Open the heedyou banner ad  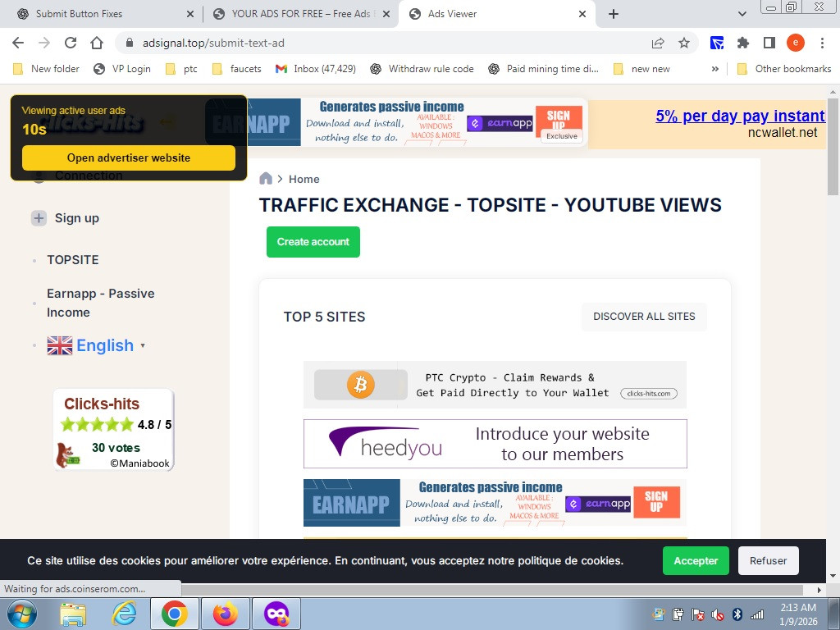[495, 444]
